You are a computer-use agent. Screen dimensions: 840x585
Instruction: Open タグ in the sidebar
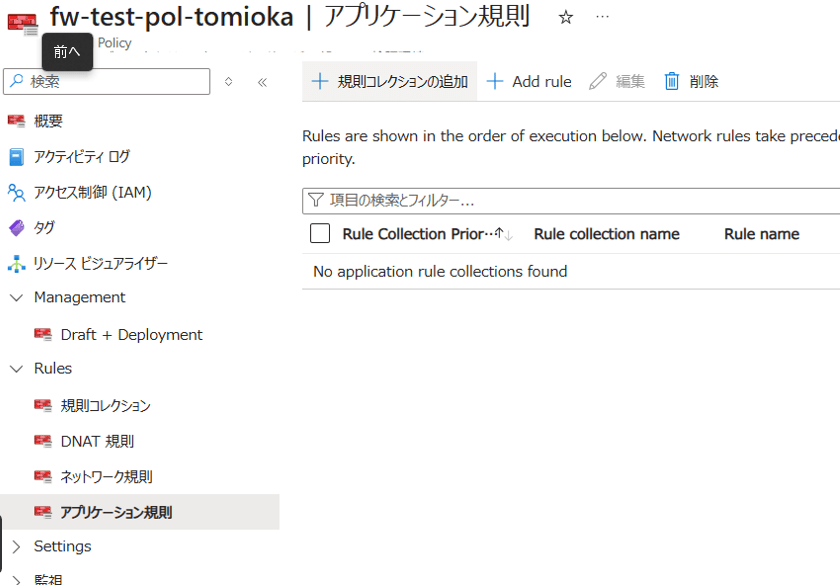pyautogui.click(x=44, y=228)
